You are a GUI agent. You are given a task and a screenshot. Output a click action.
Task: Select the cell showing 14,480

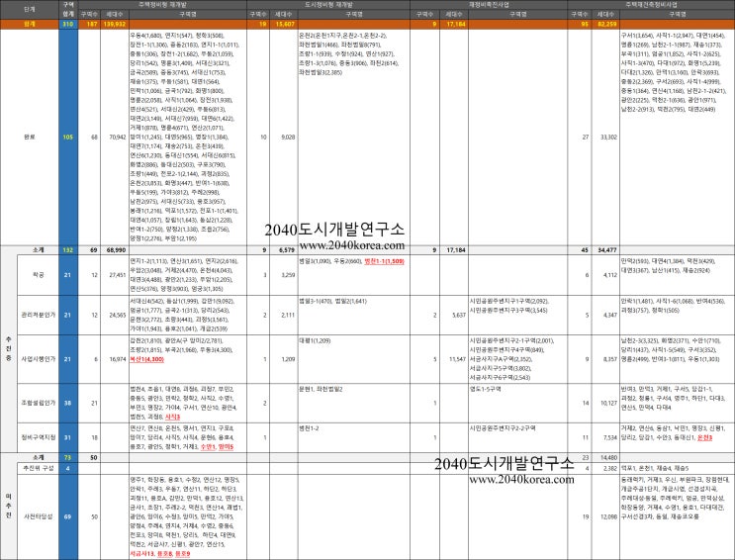[605, 457]
